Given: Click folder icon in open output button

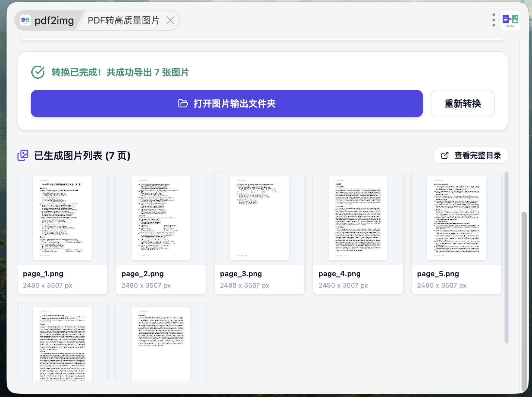Looking at the screenshot, I should [183, 103].
